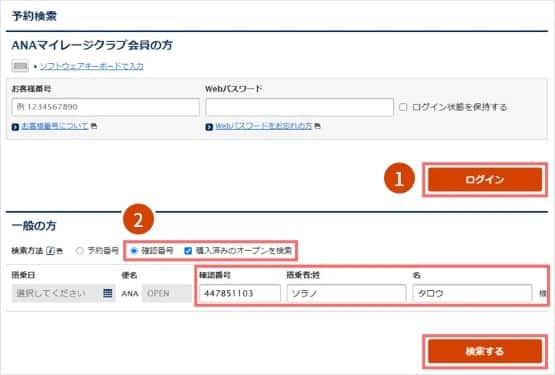Click the 検索方法 help icon

click(50, 251)
